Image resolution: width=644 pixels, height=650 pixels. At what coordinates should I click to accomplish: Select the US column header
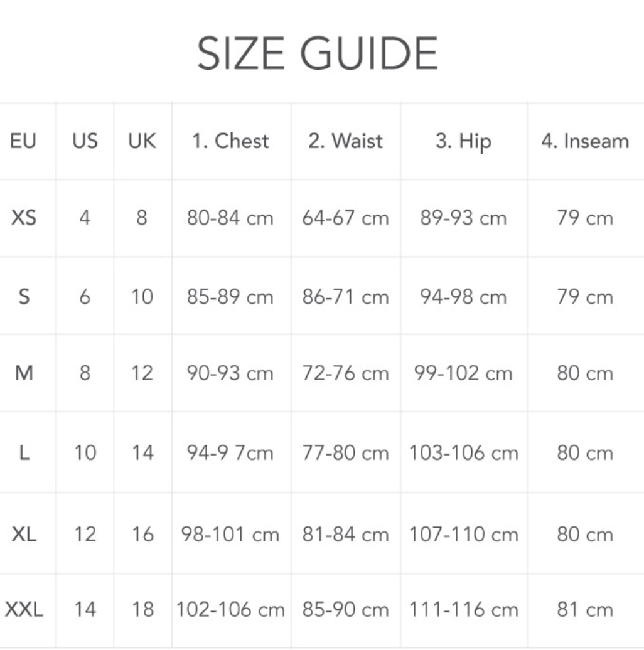pyautogui.click(x=85, y=141)
